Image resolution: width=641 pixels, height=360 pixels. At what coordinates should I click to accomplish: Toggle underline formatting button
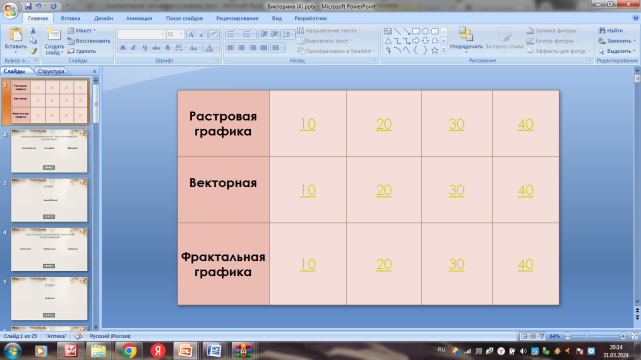pos(145,48)
